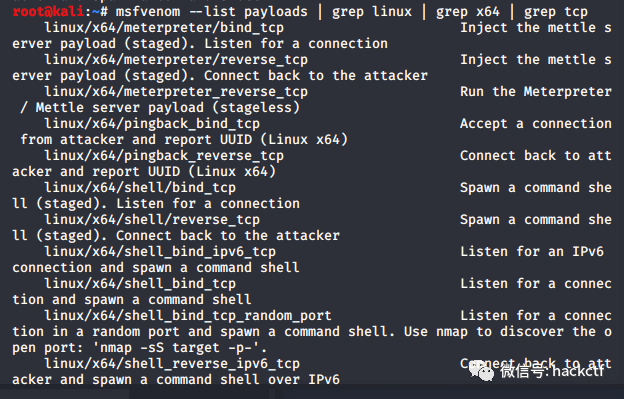Click 'Listen for an IPv6' description text
Screen dimensions: 624x399
pos(532,252)
